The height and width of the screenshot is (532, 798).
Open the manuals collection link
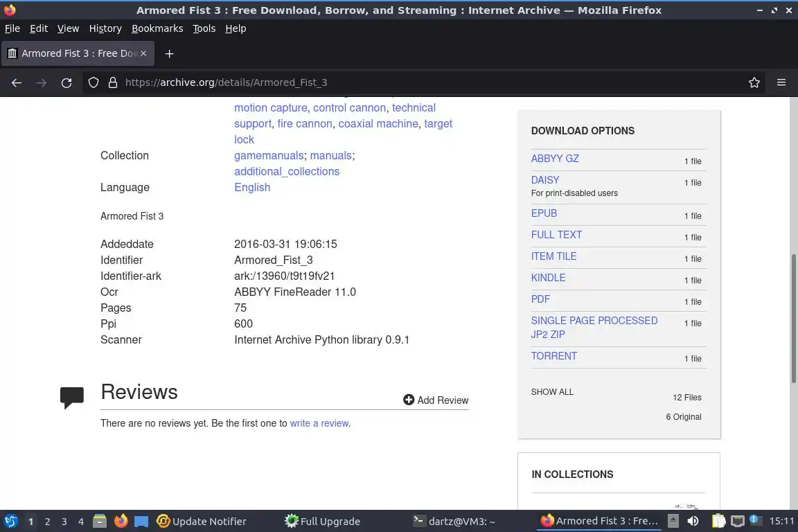click(331, 155)
